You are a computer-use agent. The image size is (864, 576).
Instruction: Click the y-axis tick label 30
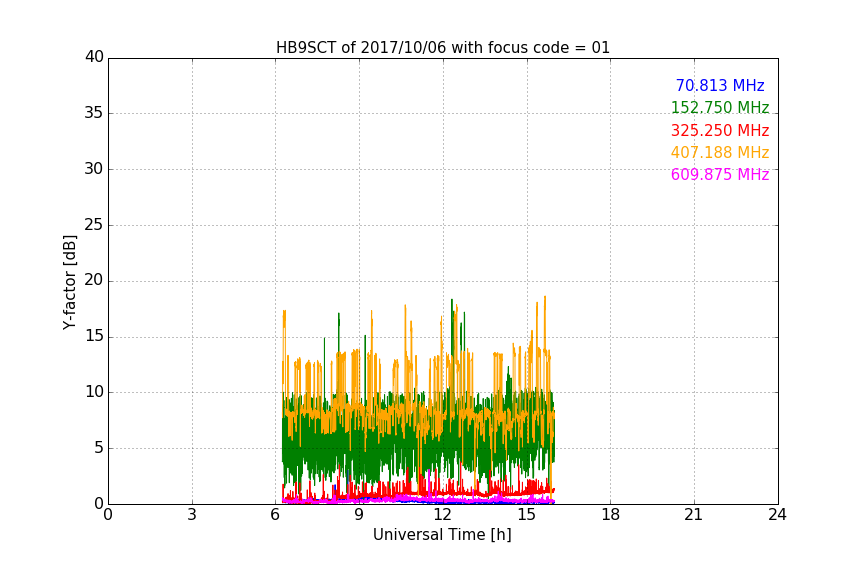click(x=94, y=169)
